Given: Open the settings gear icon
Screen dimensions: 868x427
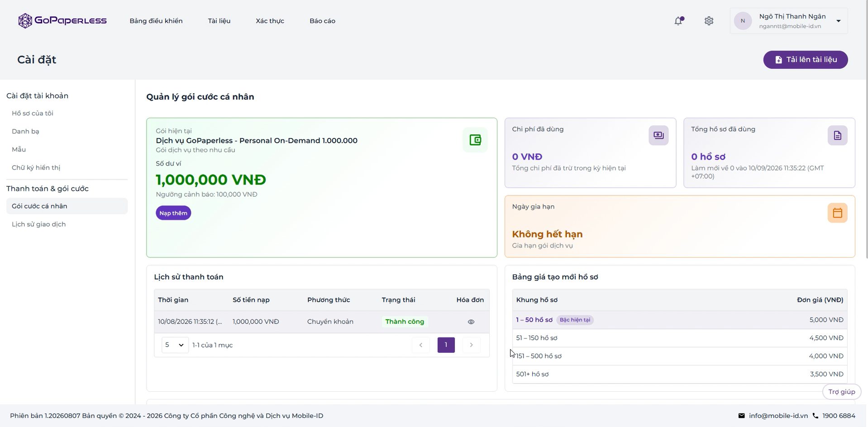Looking at the screenshot, I should point(709,21).
